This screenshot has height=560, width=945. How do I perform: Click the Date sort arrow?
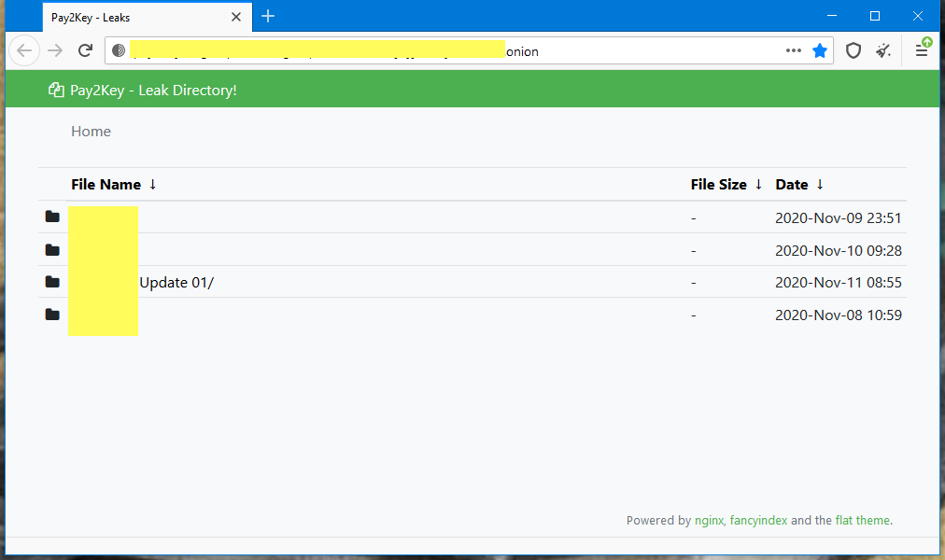coord(820,184)
